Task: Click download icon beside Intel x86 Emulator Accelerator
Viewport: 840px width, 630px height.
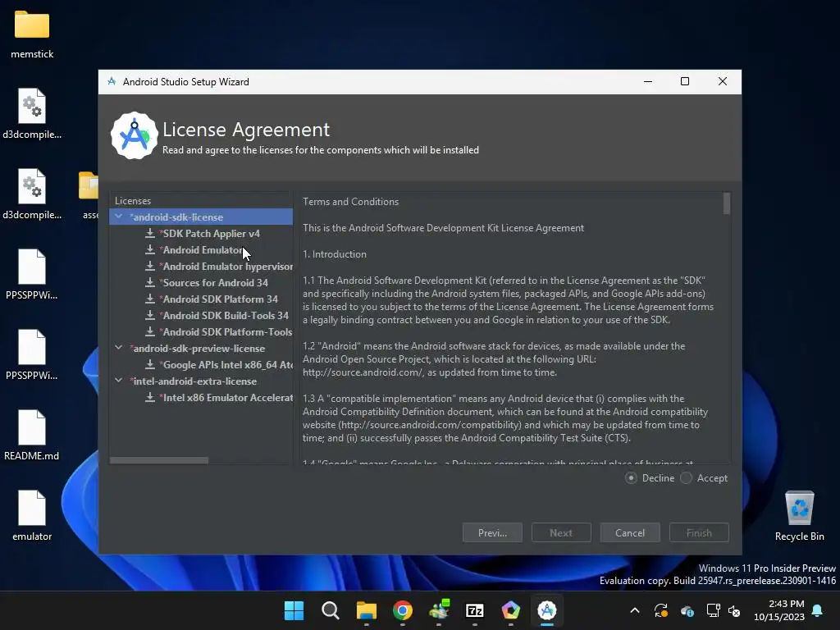Action: click(x=150, y=397)
